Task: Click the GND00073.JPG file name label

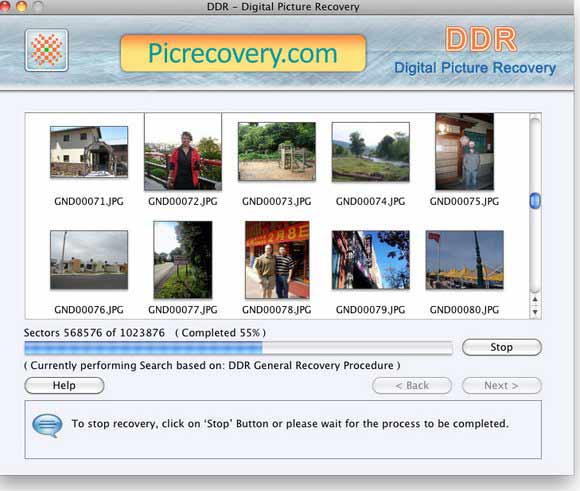Action: (x=277, y=201)
